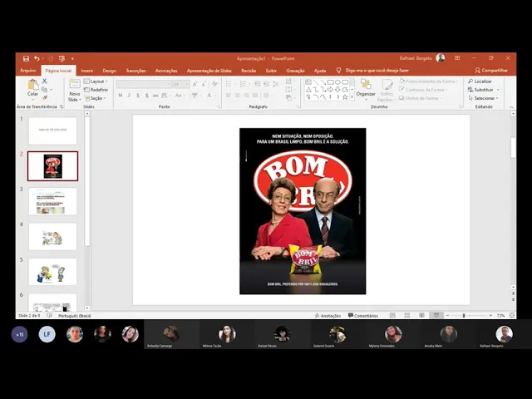Open Substituir dropdown arrow

(498, 90)
